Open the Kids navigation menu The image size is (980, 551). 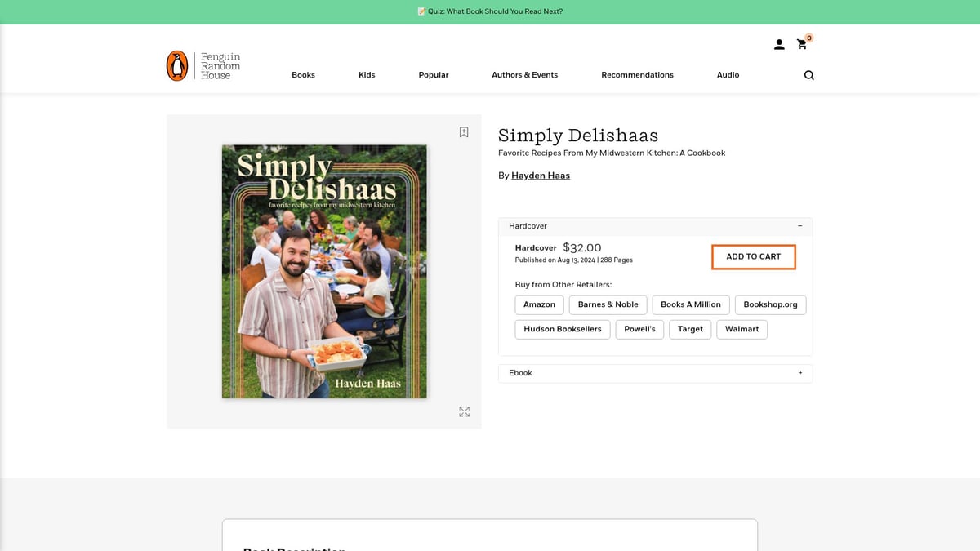point(367,75)
